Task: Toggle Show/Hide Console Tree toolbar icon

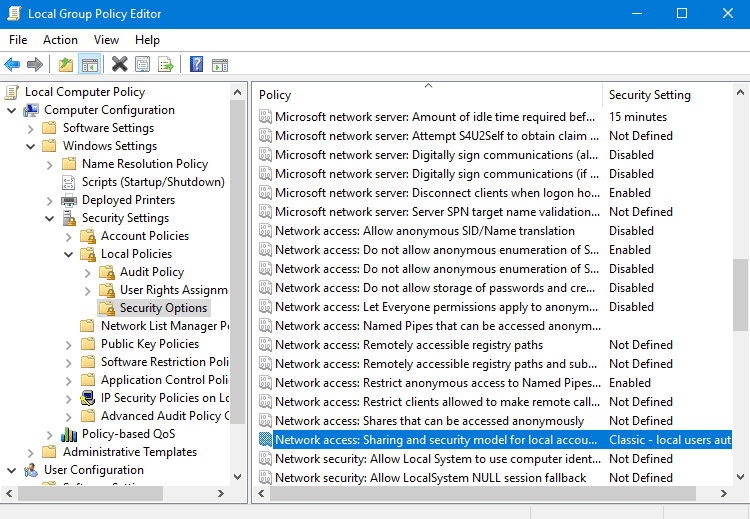Action: point(89,64)
